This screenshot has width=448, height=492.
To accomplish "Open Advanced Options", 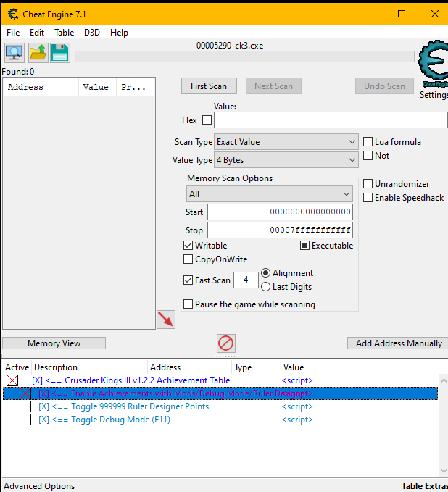I will pyautogui.click(x=39, y=486).
